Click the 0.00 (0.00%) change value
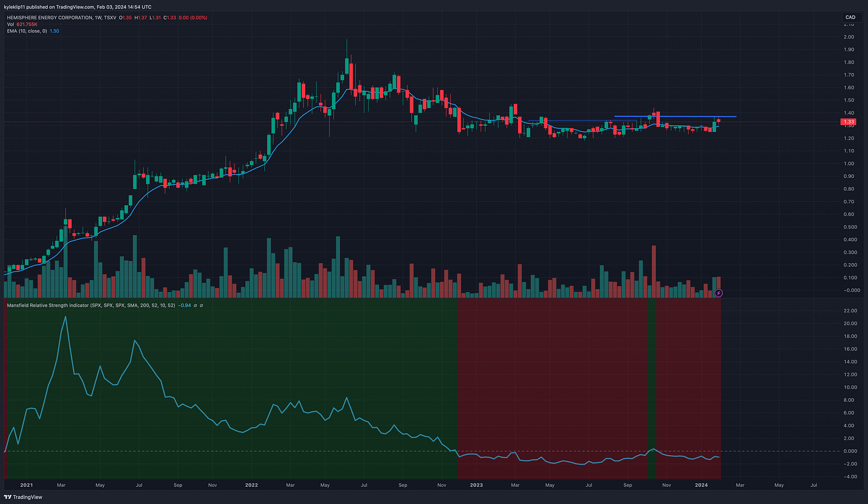Screen dimensions: 868x504 point(193,18)
